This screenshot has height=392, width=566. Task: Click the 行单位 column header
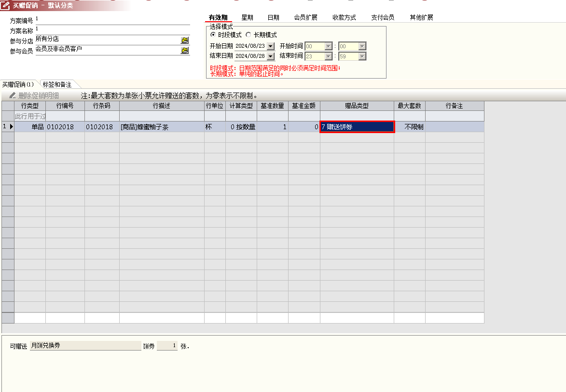coord(215,106)
